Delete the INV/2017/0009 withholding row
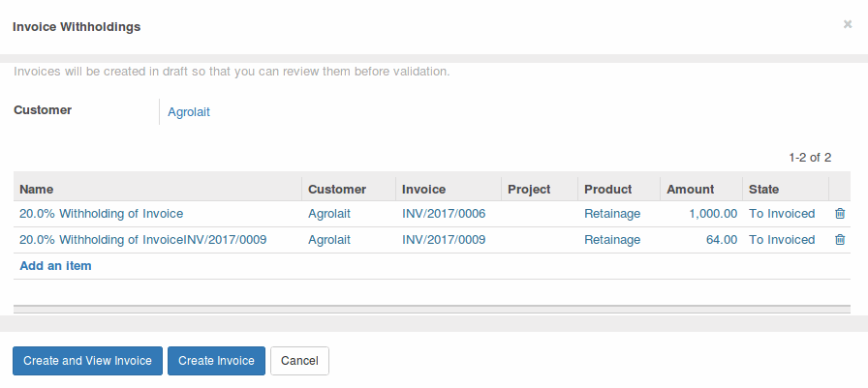Image resolution: width=868 pixels, height=388 pixels. tap(840, 239)
